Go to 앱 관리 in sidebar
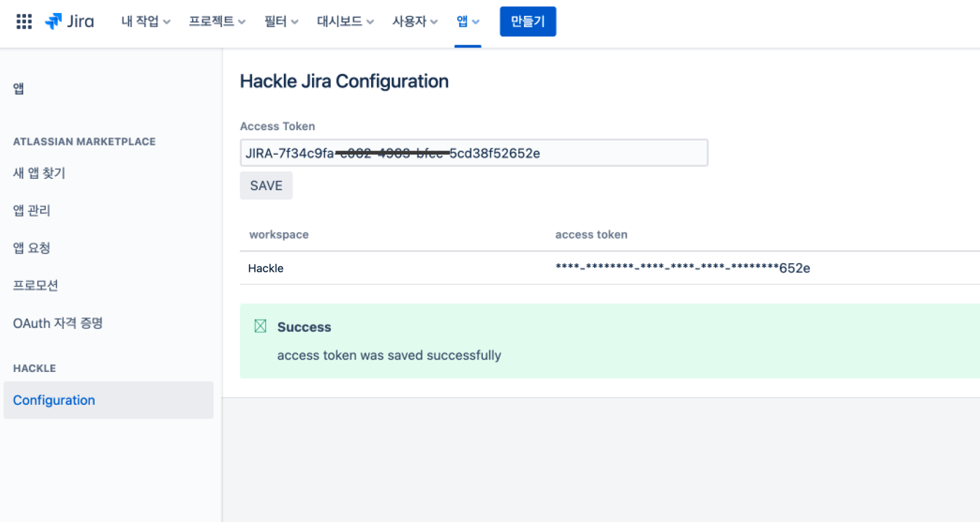980x522 pixels. pos(32,211)
